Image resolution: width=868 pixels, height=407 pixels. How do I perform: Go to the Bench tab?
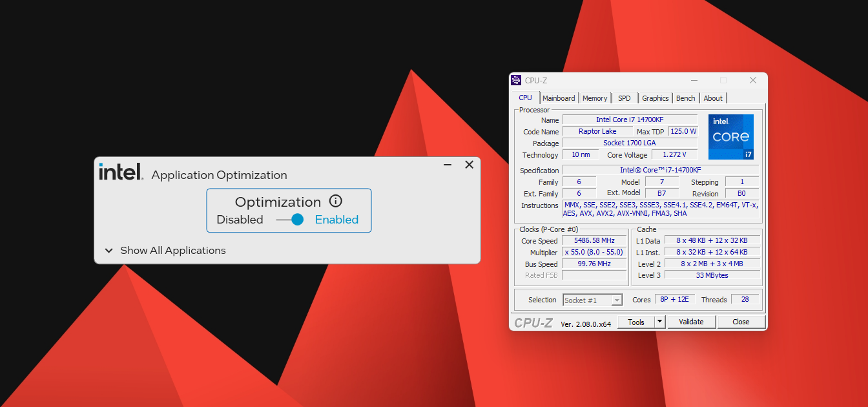[x=686, y=98]
